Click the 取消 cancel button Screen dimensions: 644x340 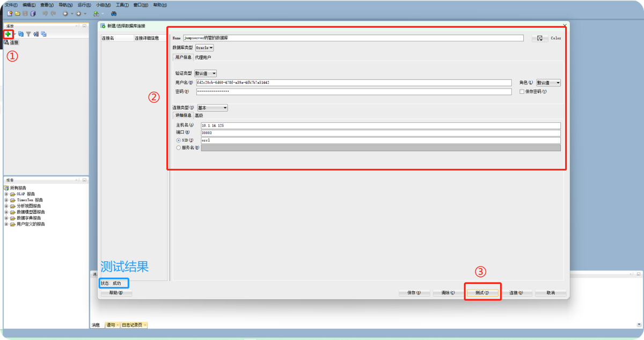pos(551,293)
